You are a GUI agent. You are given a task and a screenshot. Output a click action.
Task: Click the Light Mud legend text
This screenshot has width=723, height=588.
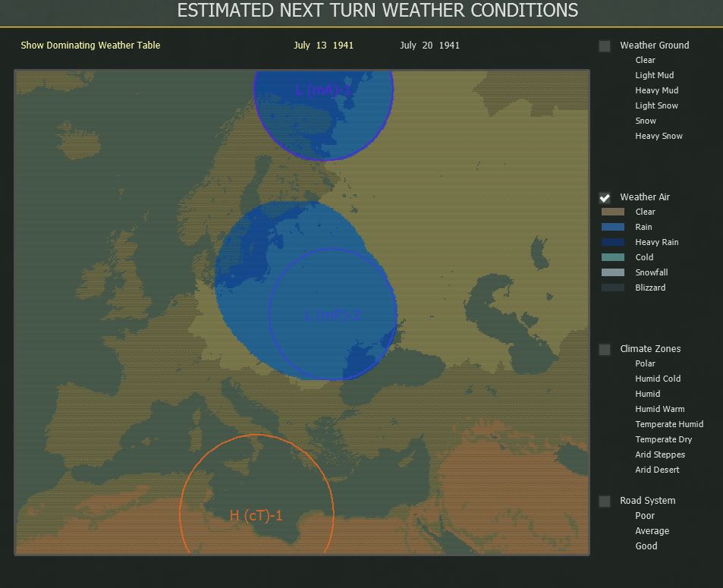point(654,75)
